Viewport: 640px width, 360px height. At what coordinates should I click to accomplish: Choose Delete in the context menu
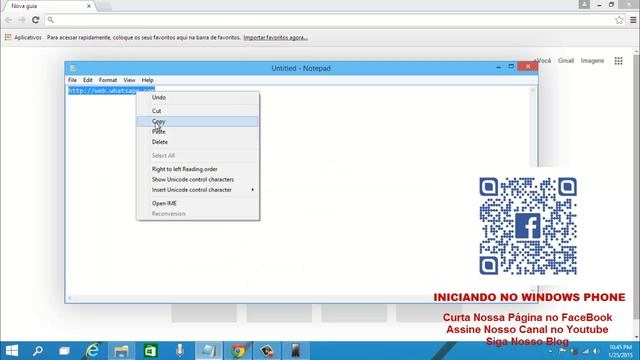(198, 142)
